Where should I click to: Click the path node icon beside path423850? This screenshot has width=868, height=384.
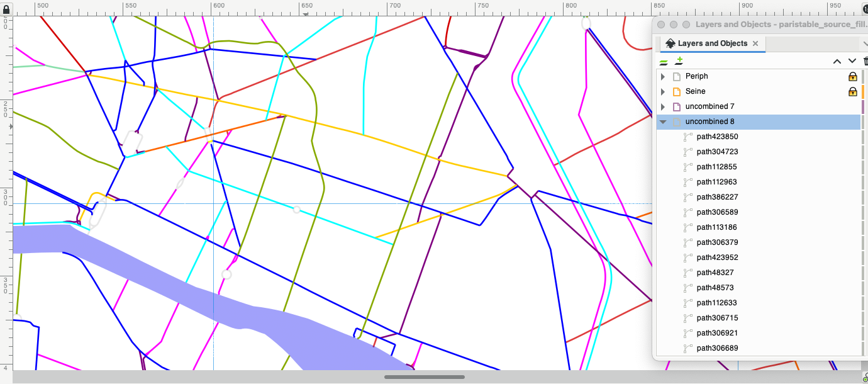pyautogui.click(x=687, y=136)
